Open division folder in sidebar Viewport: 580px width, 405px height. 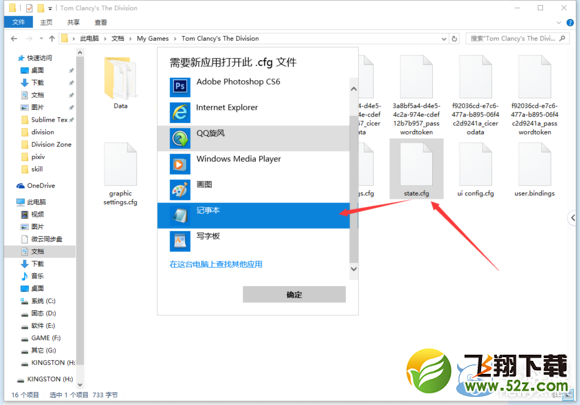pos(38,132)
